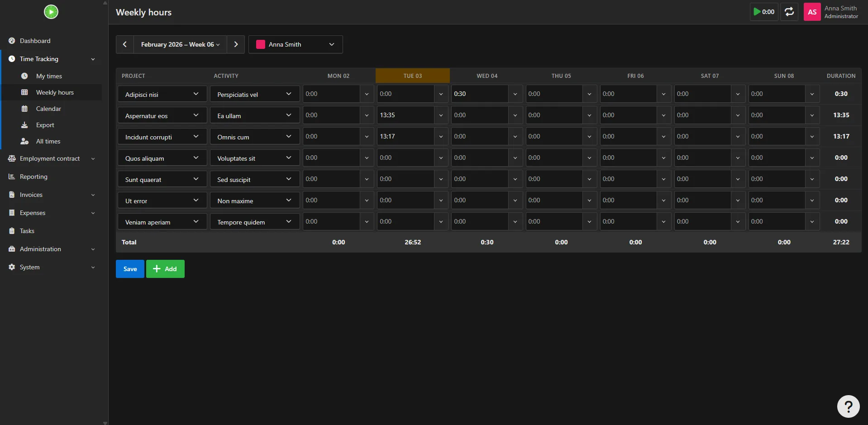Click the plus icon Add button
The width and height of the screenshot is (868, 425).
(x=165, y=269)
